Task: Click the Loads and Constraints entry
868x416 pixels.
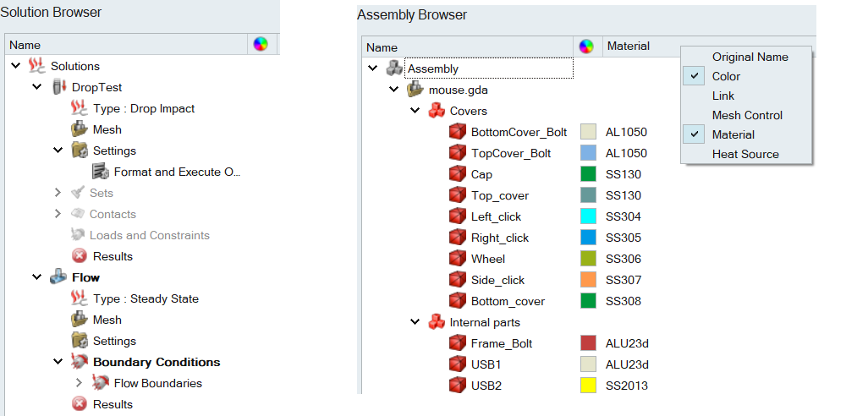Action: (149, 235)
